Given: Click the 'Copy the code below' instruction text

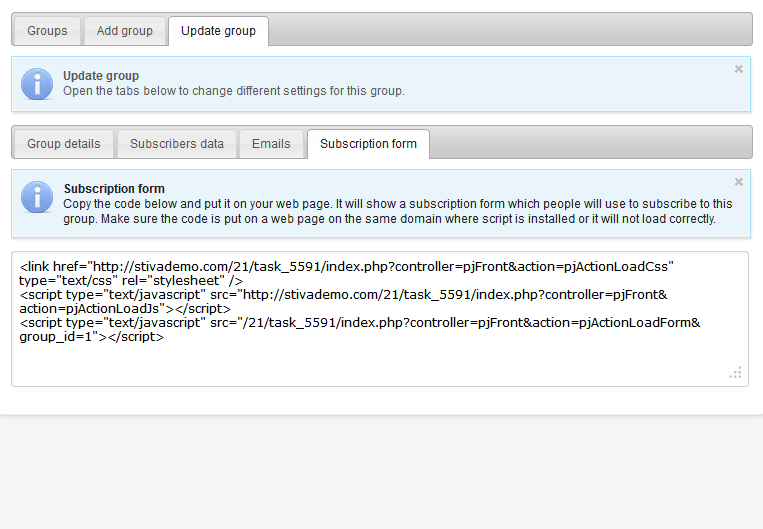Looking at the screenshot, I should pyautogui.click(x=398, y=211).
